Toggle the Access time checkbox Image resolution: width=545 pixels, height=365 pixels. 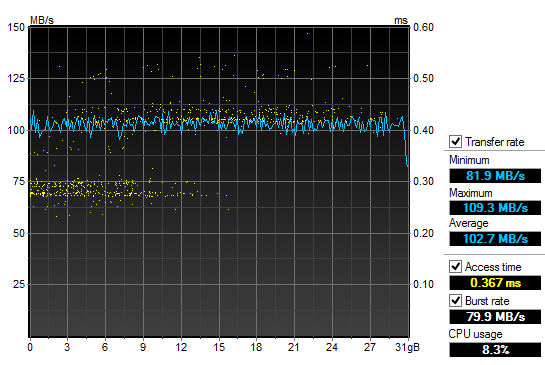click(455, 267)
